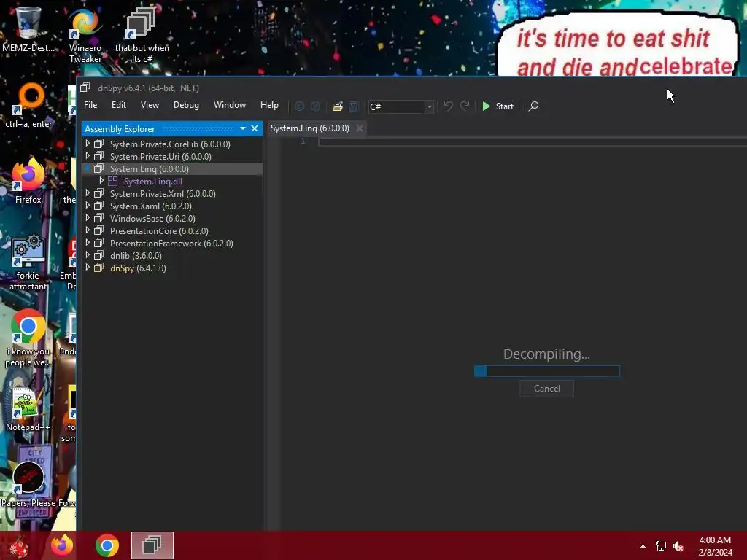Select the Firefox desktop shortcut
747x560 pixels.
point(28,181)
